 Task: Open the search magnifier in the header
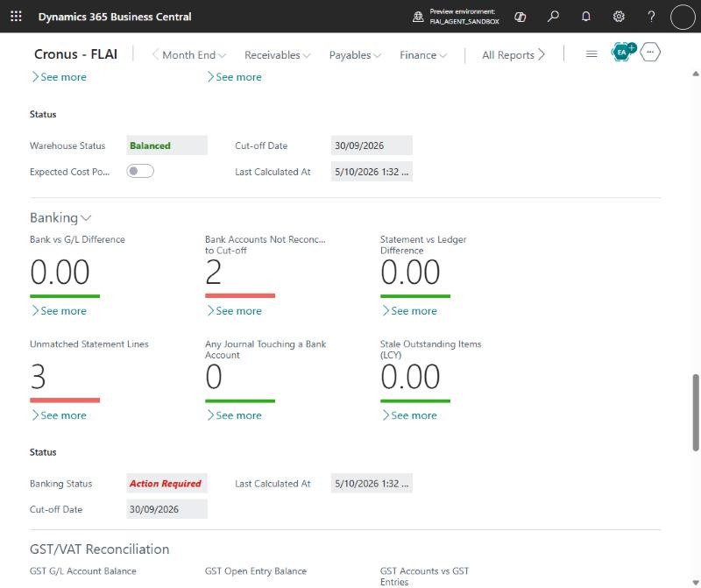pyautogui.click(x=553, y=17)
